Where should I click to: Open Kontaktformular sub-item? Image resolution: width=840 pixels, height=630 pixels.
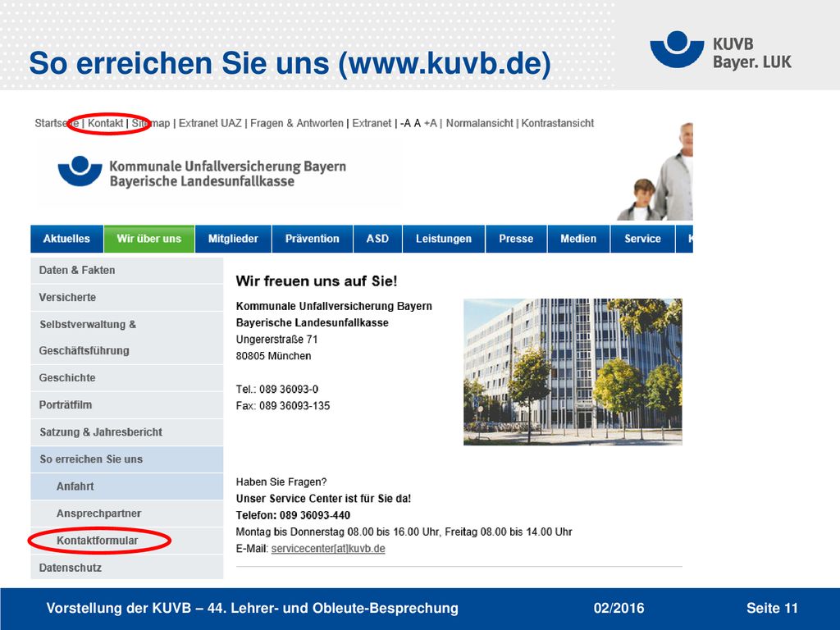coord(127,541)
